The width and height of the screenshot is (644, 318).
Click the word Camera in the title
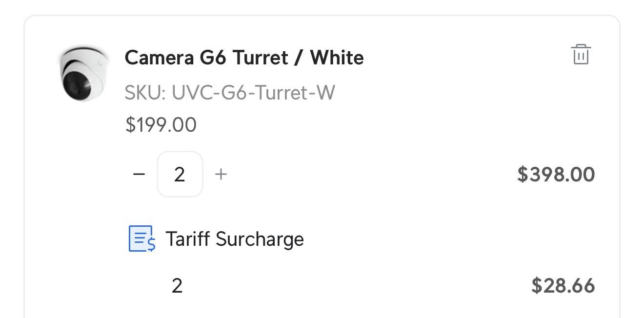coord(159,58)
